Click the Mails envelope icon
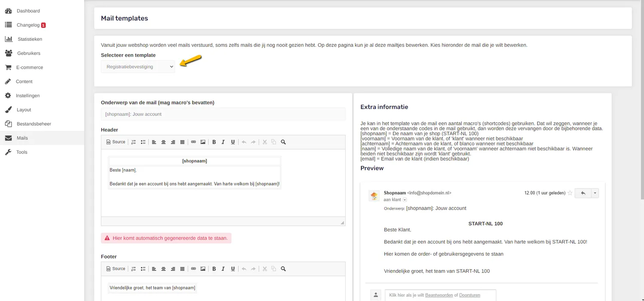Image resolution: width=644 pixels, height=301 pixels. 8,138
